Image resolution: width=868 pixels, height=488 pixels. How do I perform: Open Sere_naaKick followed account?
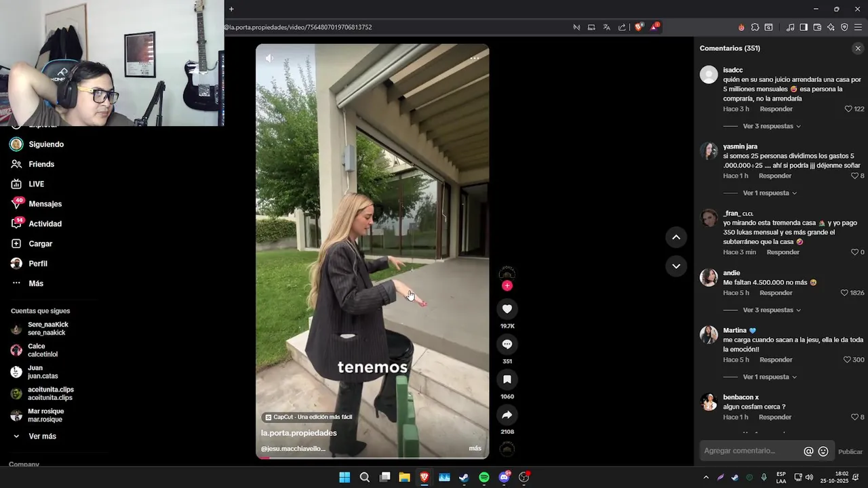coord(47,329)
